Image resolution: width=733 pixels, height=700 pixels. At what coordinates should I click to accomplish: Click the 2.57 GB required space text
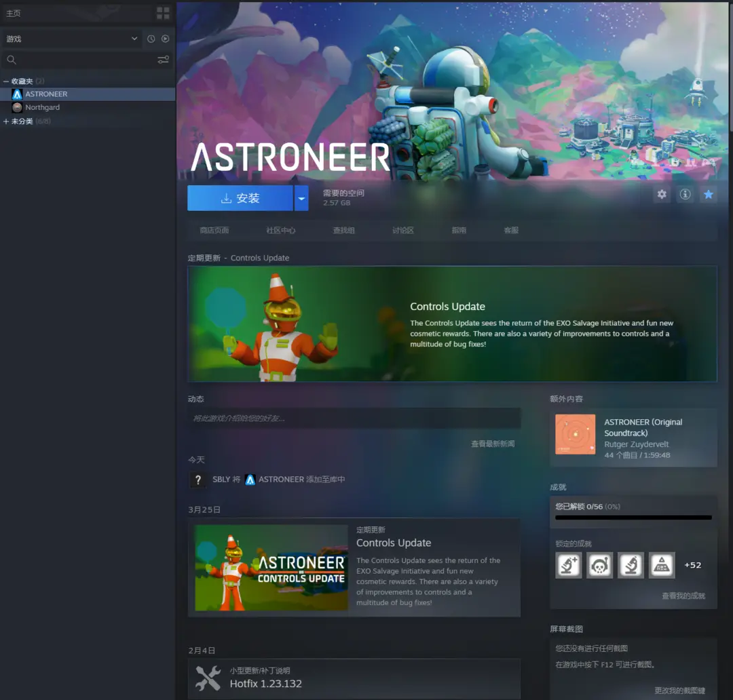337,203
